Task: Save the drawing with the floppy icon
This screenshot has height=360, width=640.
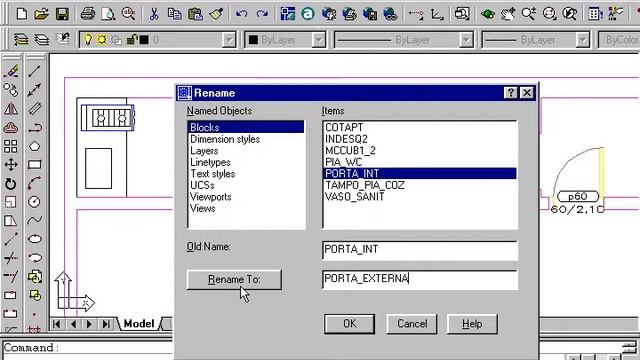Action: [x=62, y=14]
